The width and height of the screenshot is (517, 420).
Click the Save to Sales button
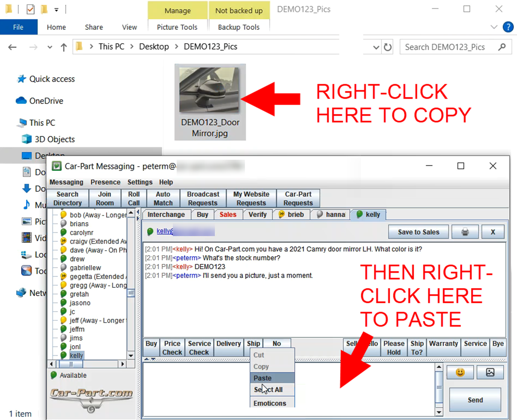click(x=418, y=232)
